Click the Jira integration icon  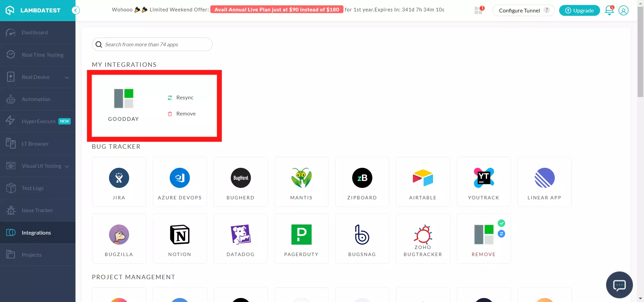click(119, 178)
